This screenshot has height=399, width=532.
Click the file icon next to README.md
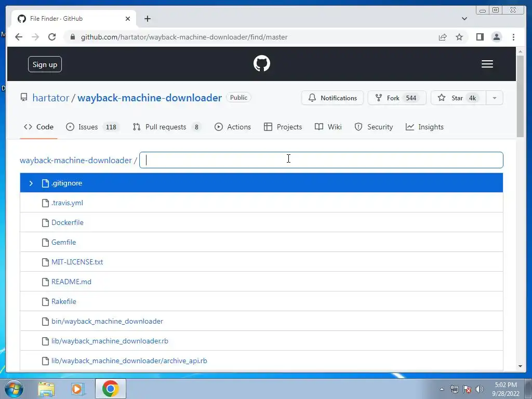click(45, 282)
